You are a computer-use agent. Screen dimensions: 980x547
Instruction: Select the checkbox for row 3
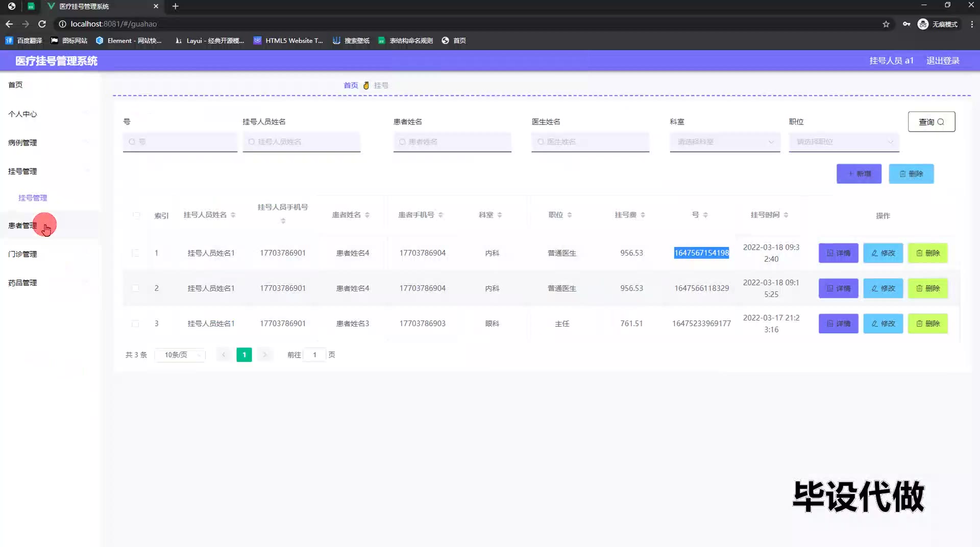[135, 324]
